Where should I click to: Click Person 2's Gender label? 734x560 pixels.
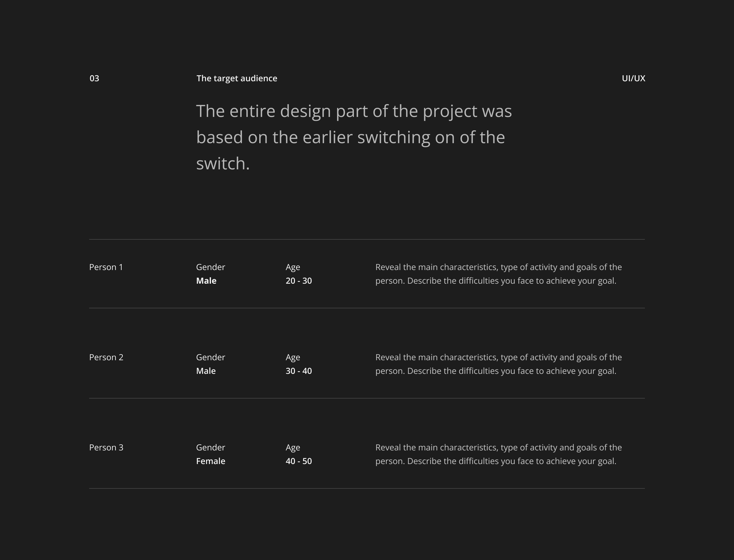pos(210,357)
